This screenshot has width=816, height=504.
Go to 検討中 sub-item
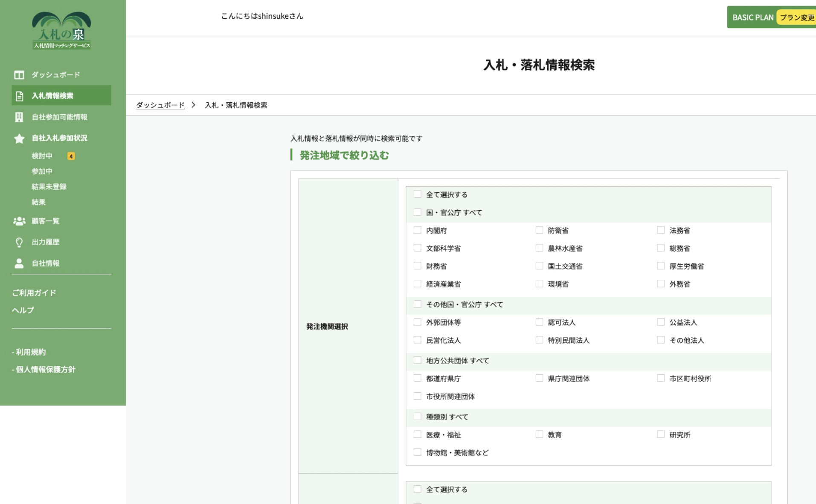[42, 156]
